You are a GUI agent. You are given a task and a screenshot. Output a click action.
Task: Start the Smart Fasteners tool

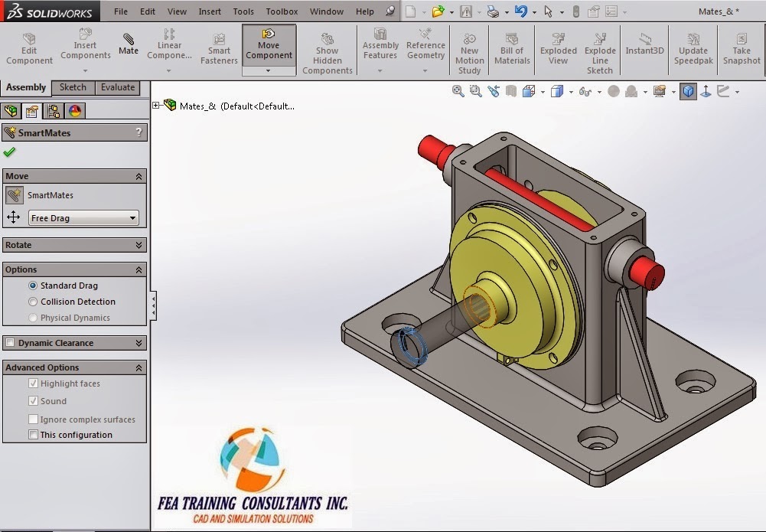click(219, 49)
